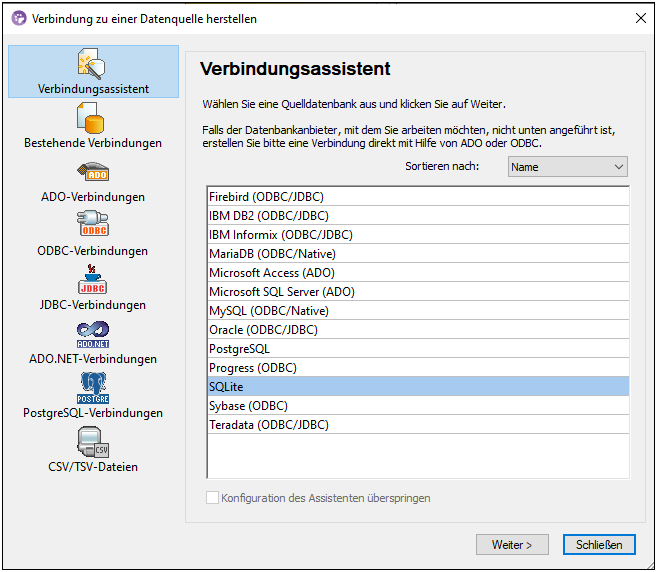The height and width of the screenshot is (572, 657).
Task: Click the ADO.NET-Verbindungen icon
Action: 93,334
